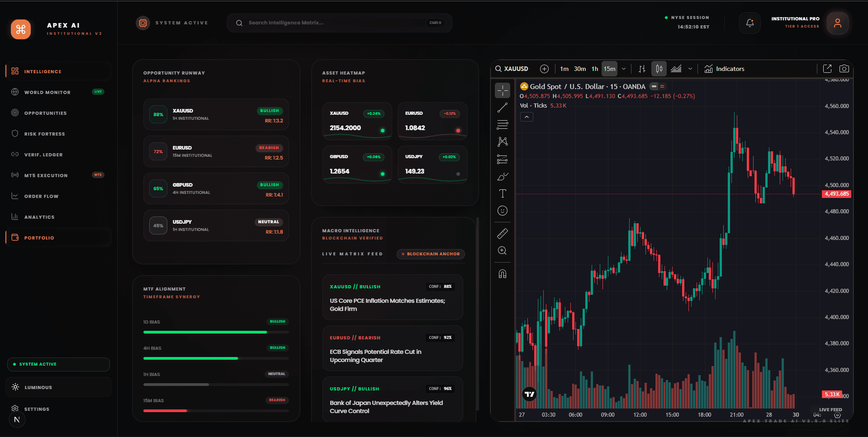This screenshot has height=437, width=868.
Task: Switch chart to candles style
Action: pos(659,69)
